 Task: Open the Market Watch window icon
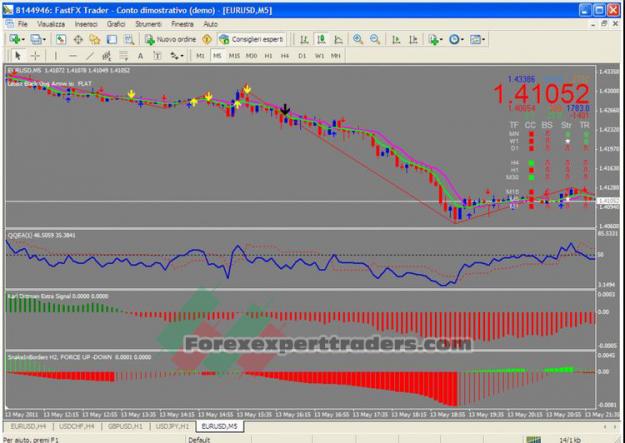[x=61, y=39]
